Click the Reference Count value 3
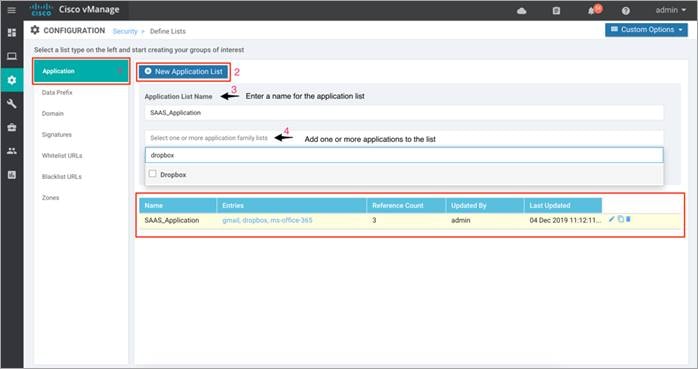 click(x=374, y=220)
